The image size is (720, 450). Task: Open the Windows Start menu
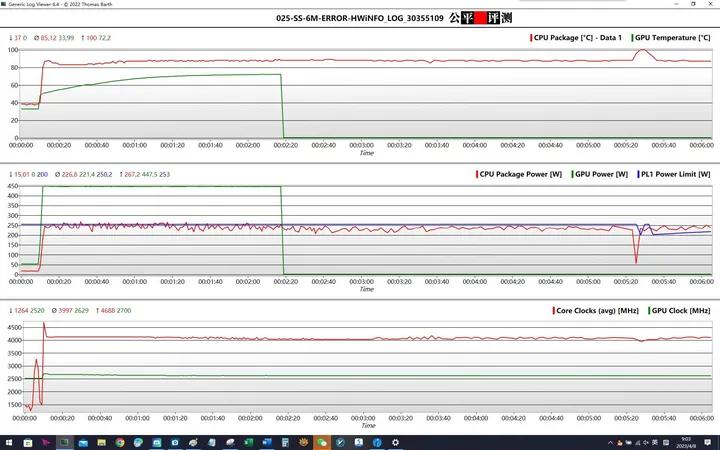point(10,442)
